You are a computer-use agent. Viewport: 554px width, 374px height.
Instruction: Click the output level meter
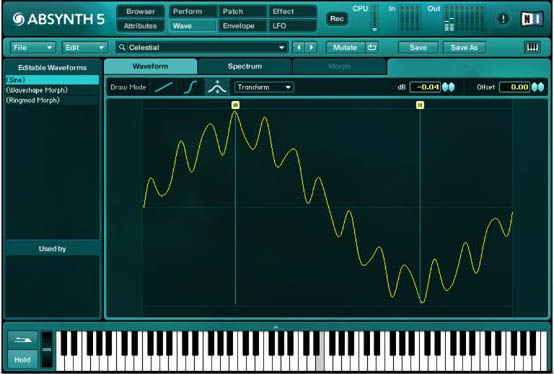click(465, 18)
